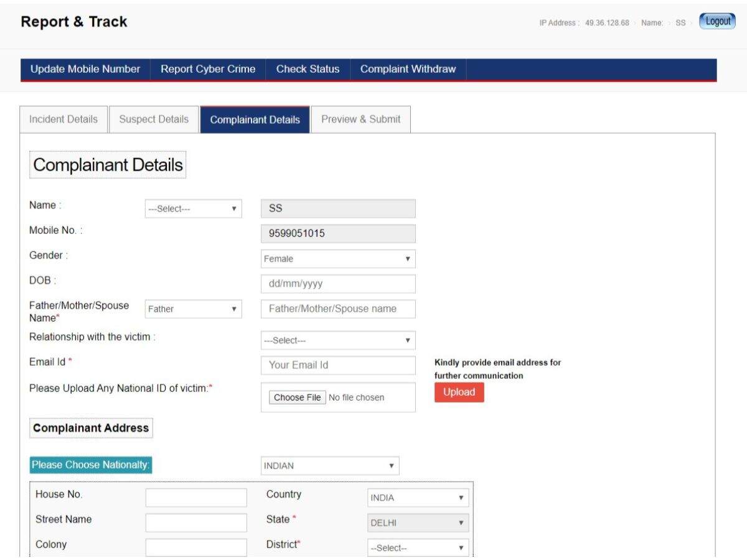This screenshot has width=747, height=560.
Task: Open the Name title dropdown
Action: tap(192, 208)
